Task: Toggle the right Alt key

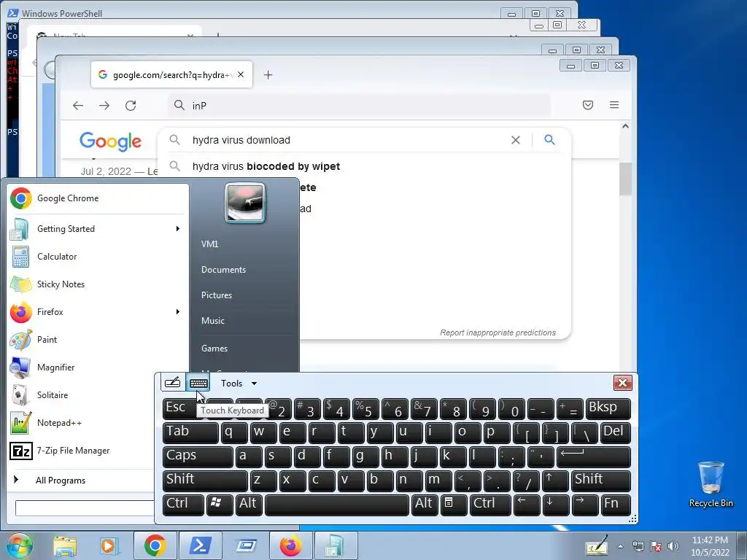Action: (424, 505)
